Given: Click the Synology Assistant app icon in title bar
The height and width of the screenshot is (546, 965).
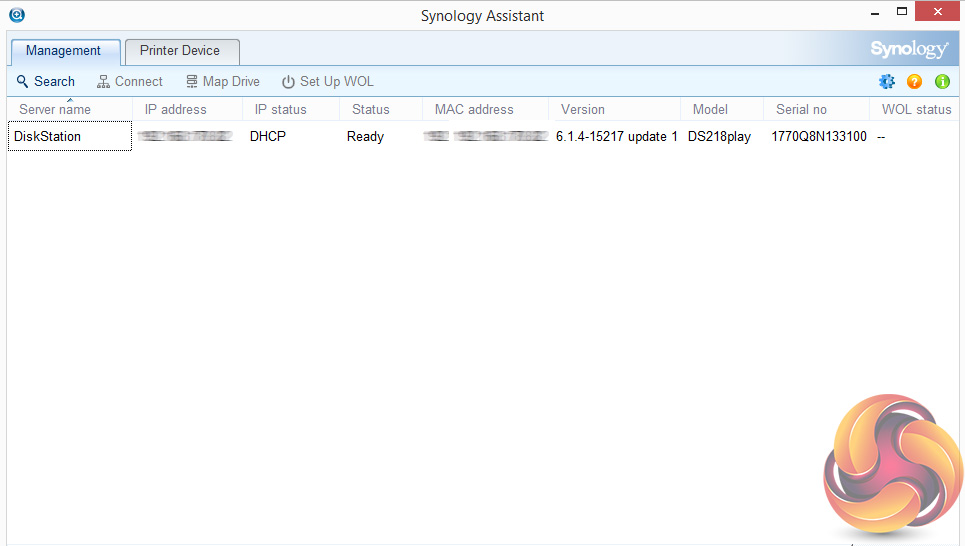Looking at the screenshot, I should coord(17,15).
